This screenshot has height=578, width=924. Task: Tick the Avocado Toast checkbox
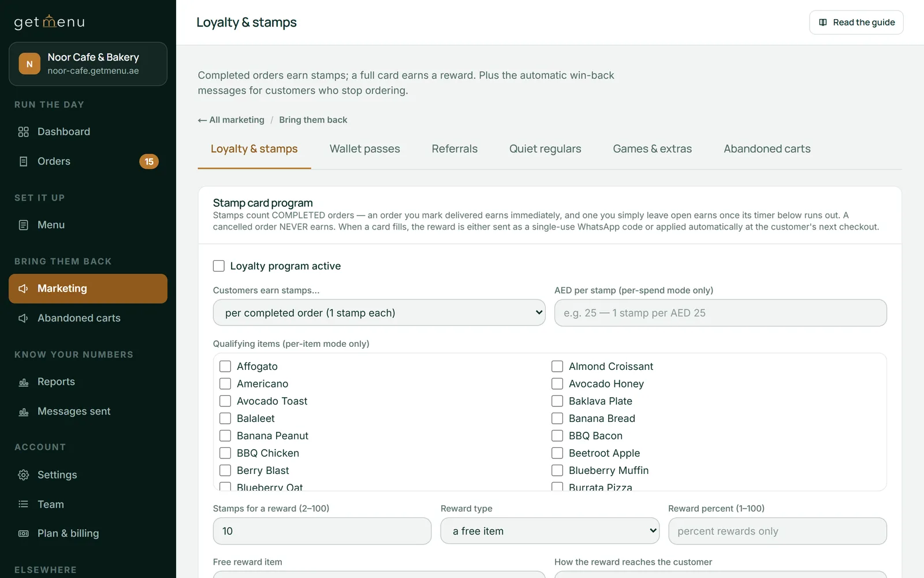click(225, 401)
